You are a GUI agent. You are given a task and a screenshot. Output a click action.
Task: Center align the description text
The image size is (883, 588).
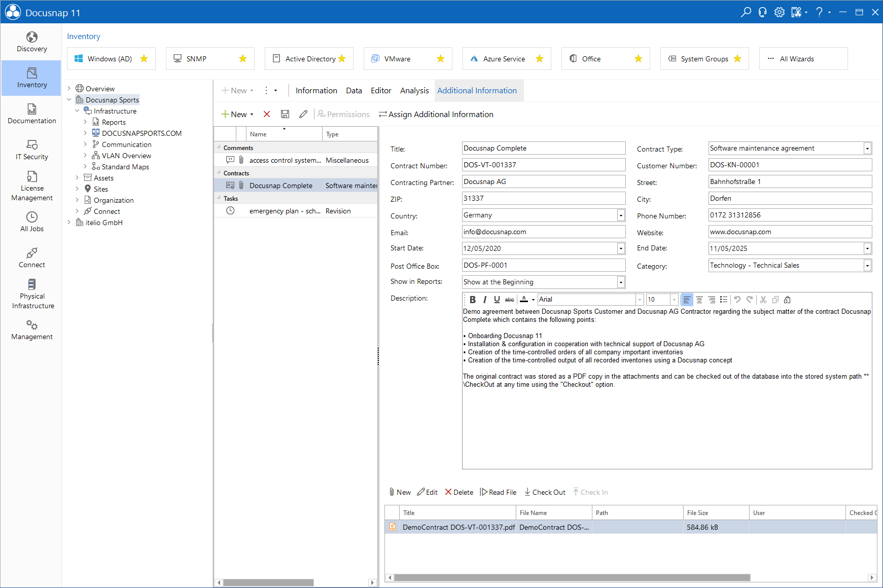(699, 300)
